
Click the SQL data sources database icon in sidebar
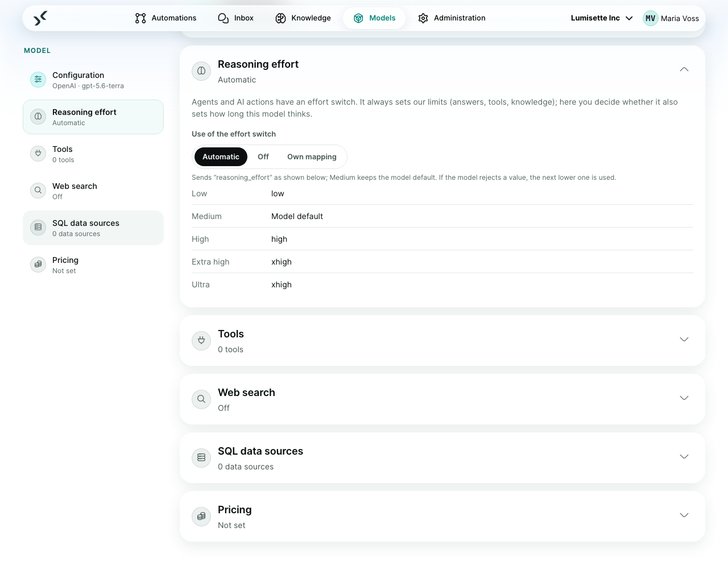(x=38, y=228)
